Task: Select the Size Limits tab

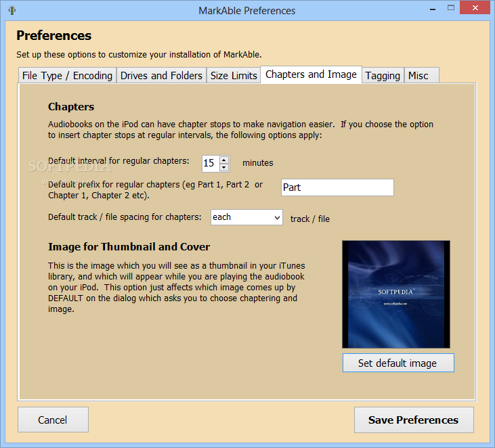Action: click(x=234, y=75)
